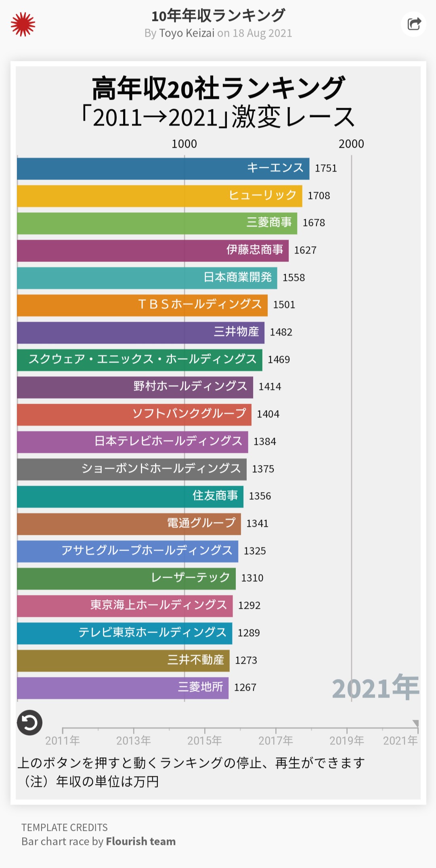Viewport: 436px width, 868px height.
Task: Click the timeline slider handle at 2021年
Action: pyautogui.click(x=416, y=723)
